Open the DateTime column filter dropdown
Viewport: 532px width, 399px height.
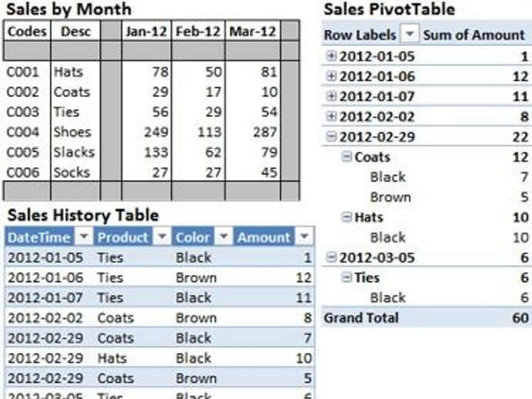click(x=83, y=236)
